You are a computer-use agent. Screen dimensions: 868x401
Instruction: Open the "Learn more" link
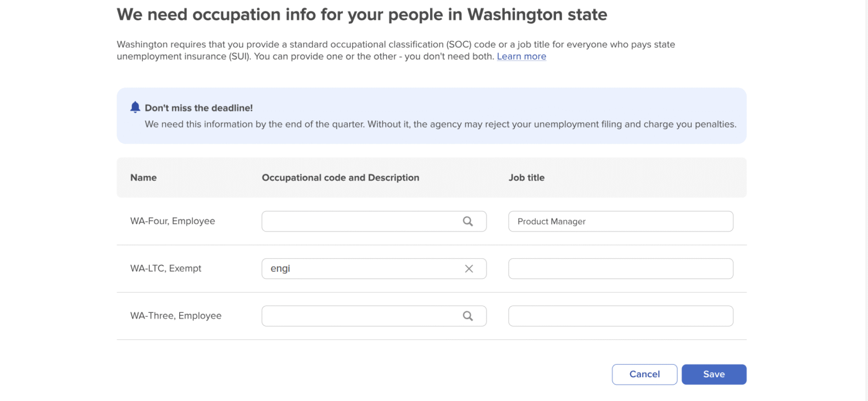coord(521,56)
